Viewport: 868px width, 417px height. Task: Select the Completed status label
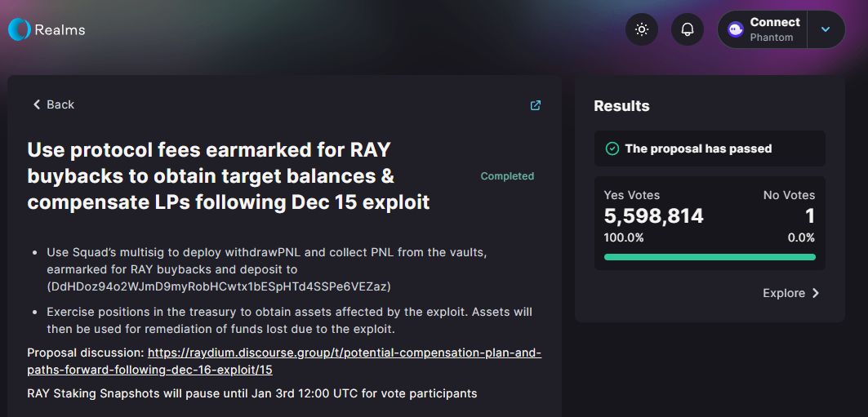point(507,176)
